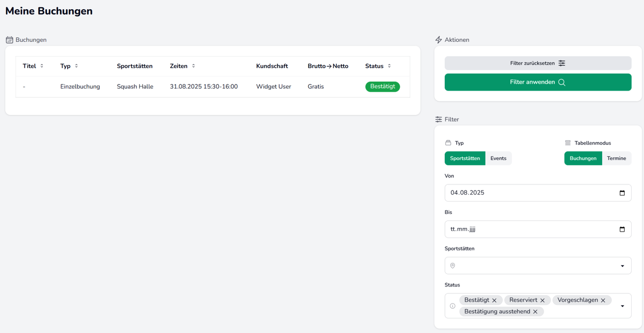Image resolution: width=644 pixels, height=333 pixels.
Task: Select the Events type toggle
Action: 499,158
